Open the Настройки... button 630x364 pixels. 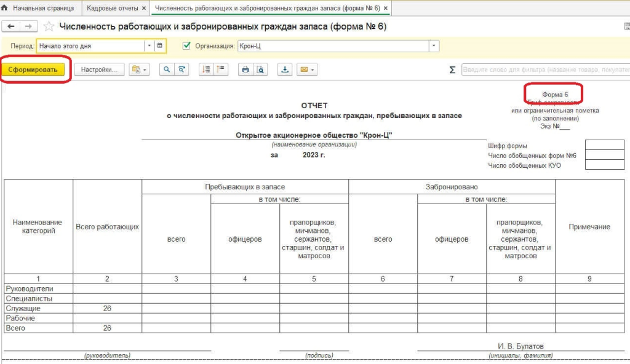(99, 69)
